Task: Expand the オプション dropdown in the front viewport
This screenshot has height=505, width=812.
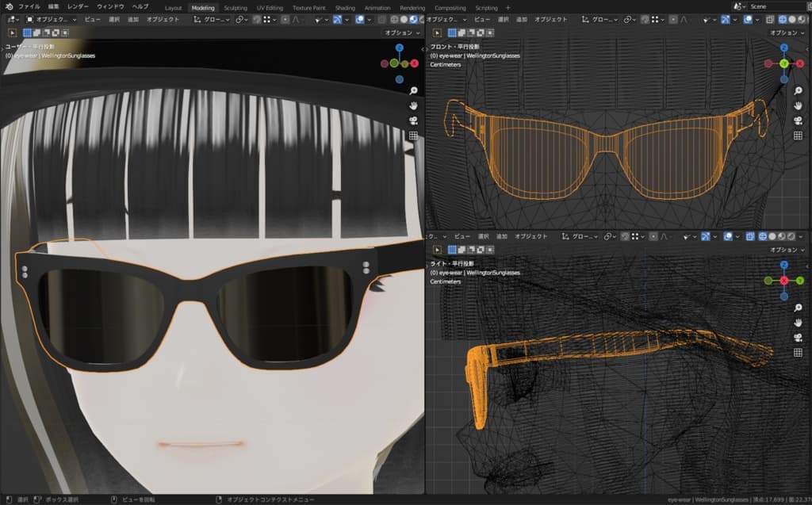Action: [x=784, y=33]
